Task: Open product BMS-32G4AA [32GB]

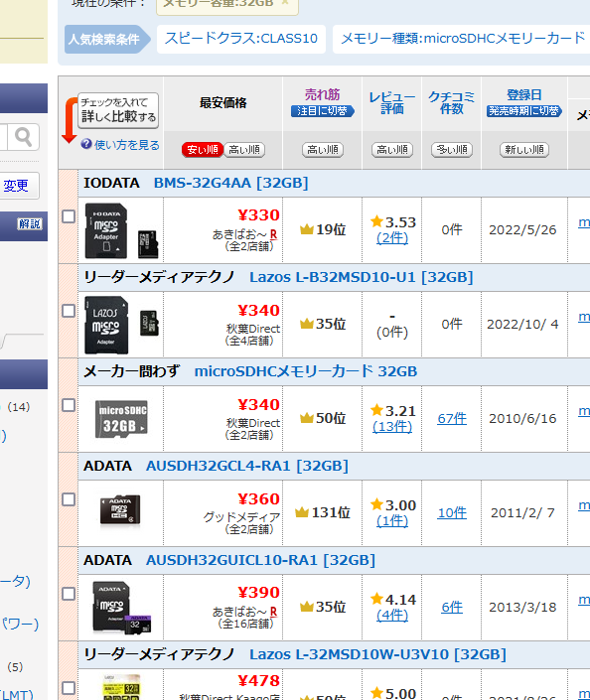Action: 230,183
